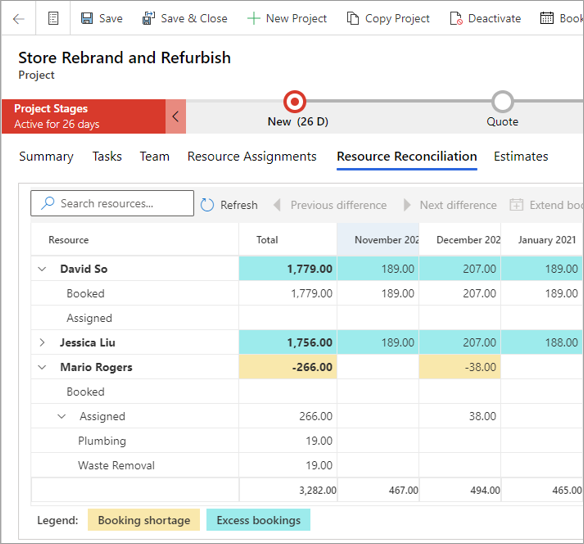Click the Previous difference arrow icon

point(277,205)
